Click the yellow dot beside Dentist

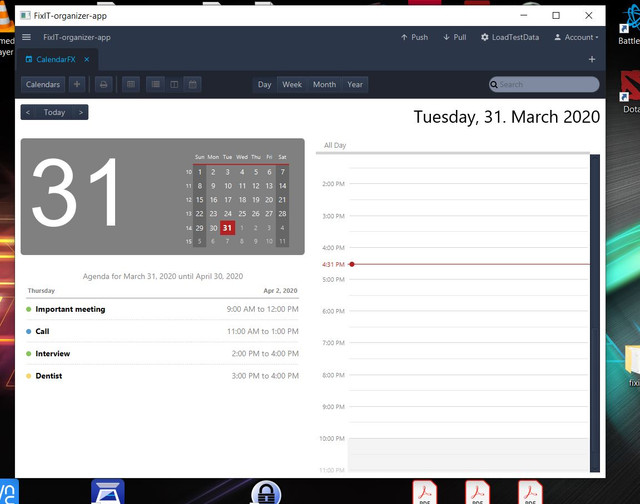click(x=29, y=376)
